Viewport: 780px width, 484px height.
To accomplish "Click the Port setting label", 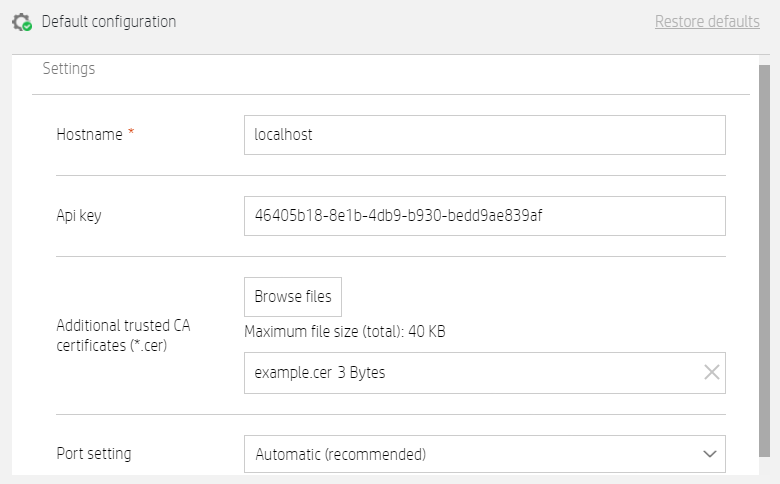I will coord(94,454).
